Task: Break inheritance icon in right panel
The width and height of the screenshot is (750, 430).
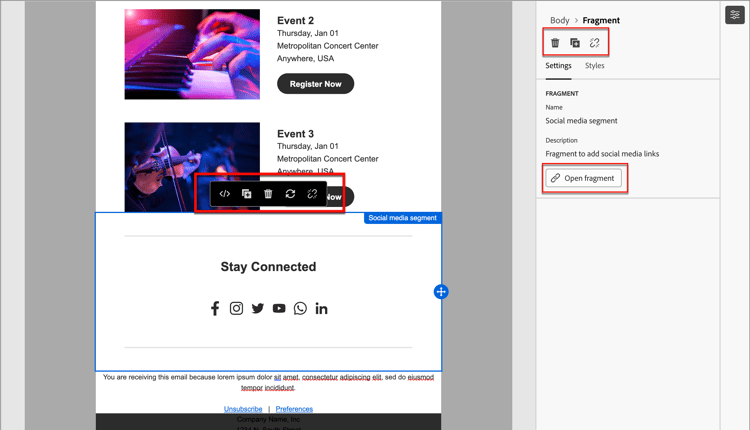Action: (x=595, y=43)
